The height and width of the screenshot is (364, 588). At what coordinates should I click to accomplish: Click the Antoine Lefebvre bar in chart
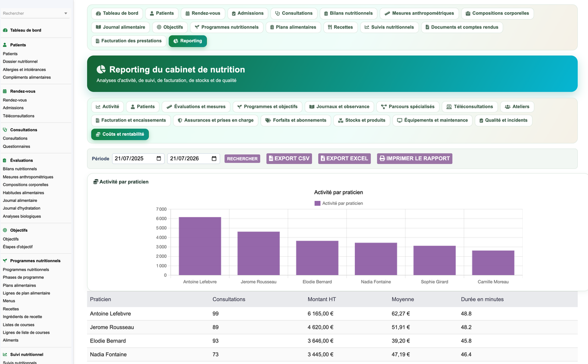[199, 246]
